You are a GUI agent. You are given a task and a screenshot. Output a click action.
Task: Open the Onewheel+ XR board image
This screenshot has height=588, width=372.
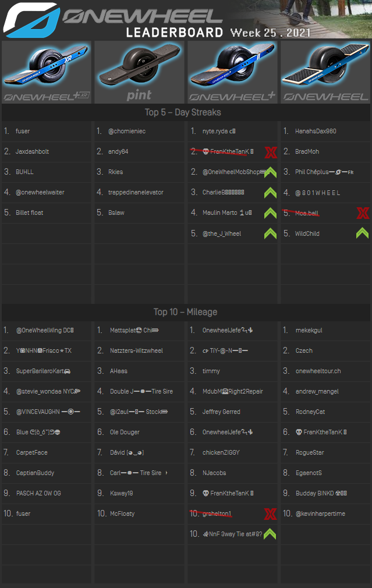[x=47, y=72]
